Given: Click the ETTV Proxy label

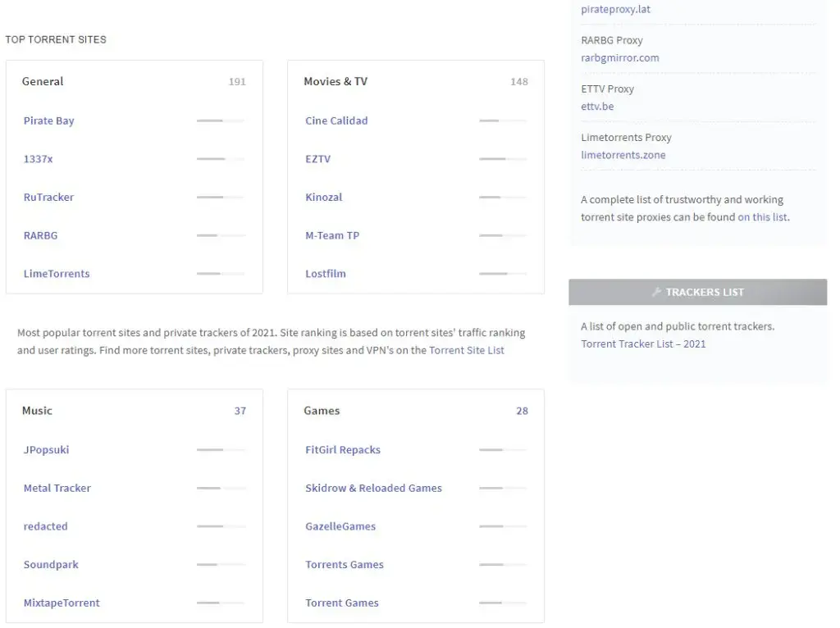Looking at the screenshot, I should click(x=608, y=89).
